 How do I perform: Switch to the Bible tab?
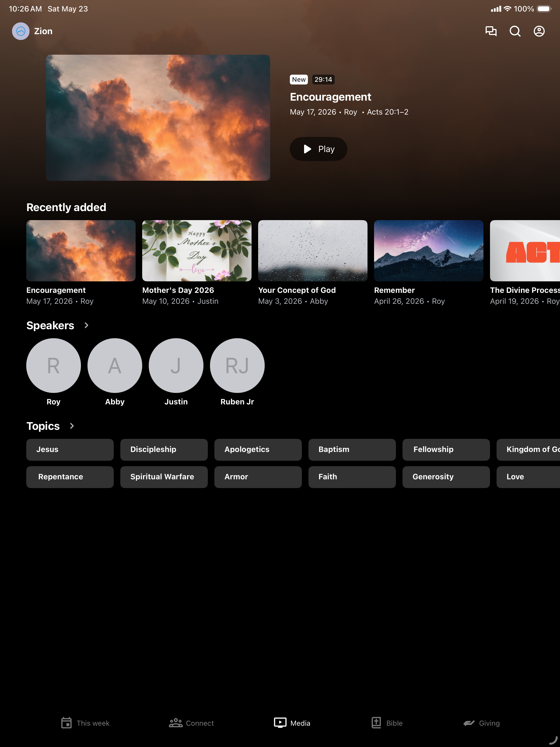(x=387, y=723)
